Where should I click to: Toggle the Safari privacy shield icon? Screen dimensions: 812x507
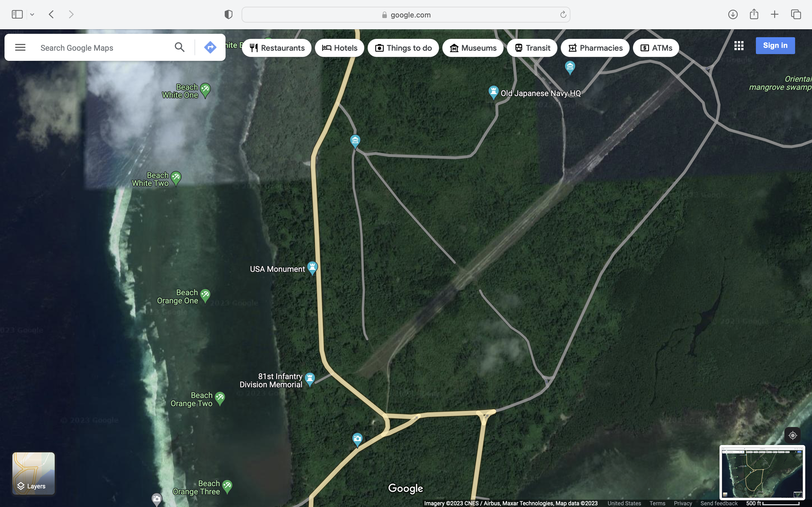coord(228,14)
